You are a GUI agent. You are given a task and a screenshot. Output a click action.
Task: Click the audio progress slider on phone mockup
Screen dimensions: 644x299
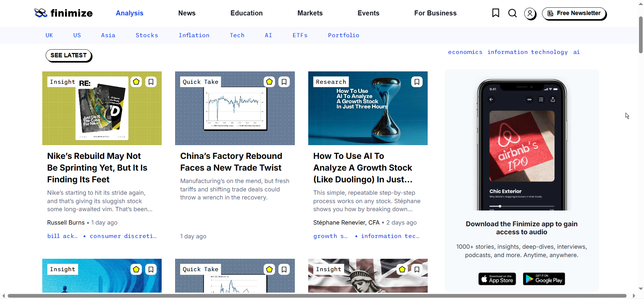pyautogui.click(x=522, y=206)
